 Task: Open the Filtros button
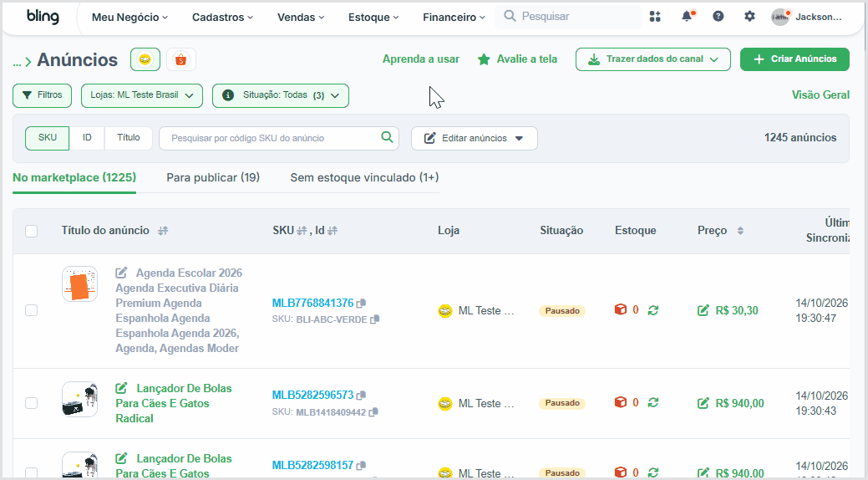tap(42, 95)
